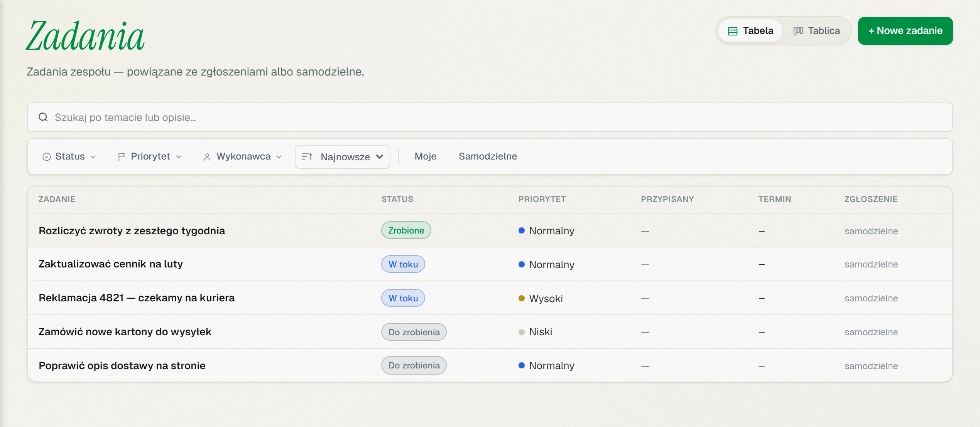This screenshot has height=427, width=980.
Task: Click the Wysoki priority label
Action: pos(546,298)
